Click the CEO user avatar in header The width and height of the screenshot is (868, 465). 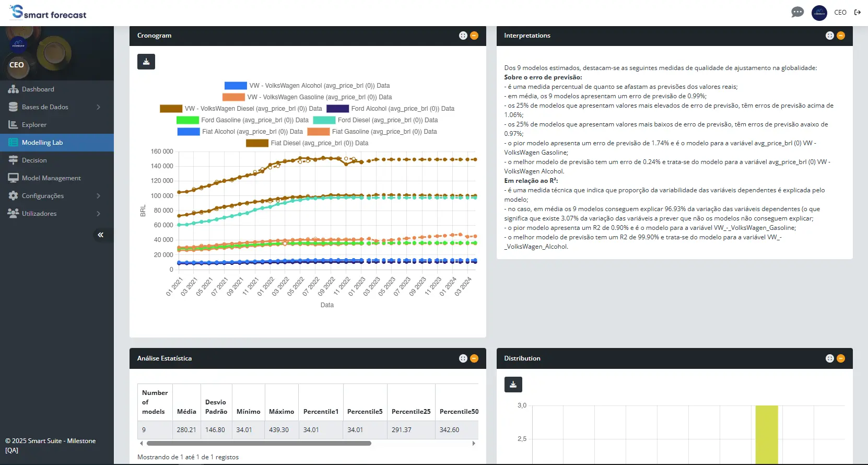point(819,13)
